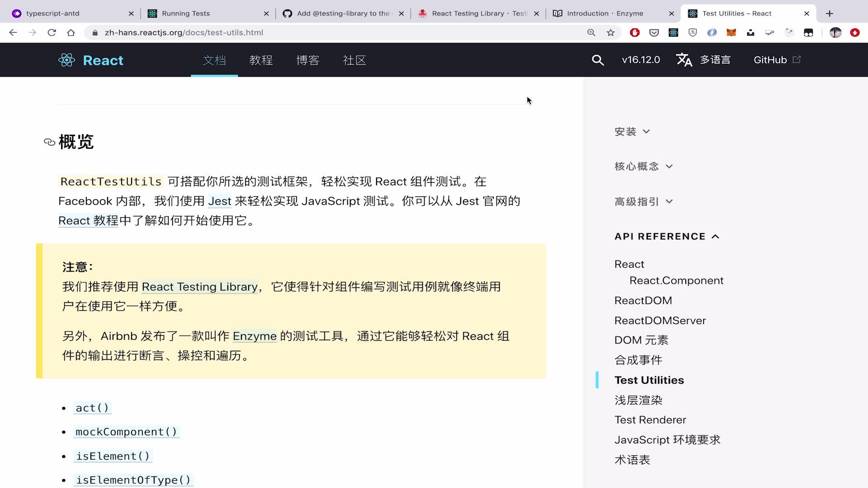868x488 pixels.
Task: Click the act() anchor link
Action: 92,408
